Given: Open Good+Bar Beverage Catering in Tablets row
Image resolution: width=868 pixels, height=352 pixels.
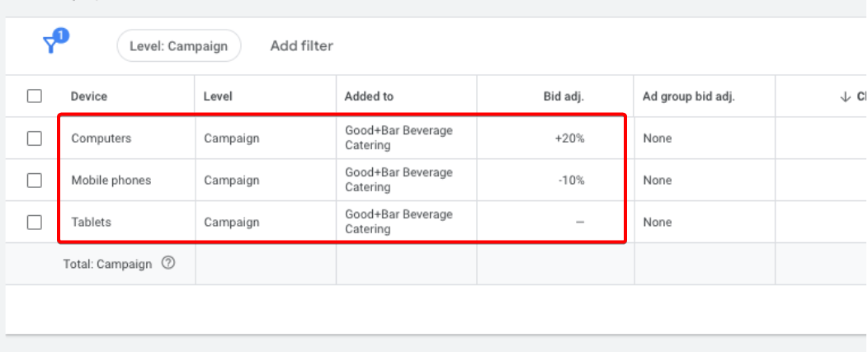Looking at the screenshot, I should (399, 223).
